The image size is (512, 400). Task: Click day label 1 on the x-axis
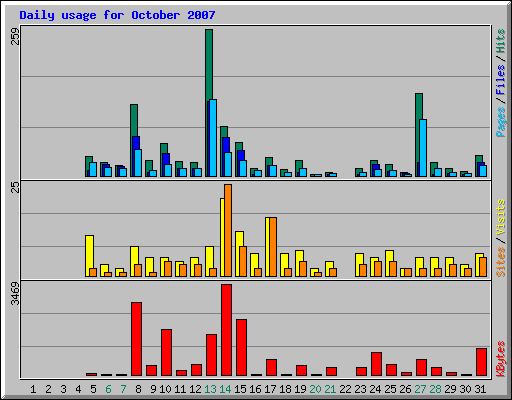coord(33,389)
